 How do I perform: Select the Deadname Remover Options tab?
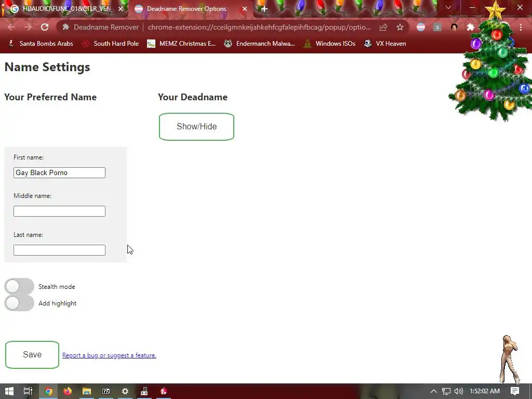pyautogui.click(x=187, y=9)
